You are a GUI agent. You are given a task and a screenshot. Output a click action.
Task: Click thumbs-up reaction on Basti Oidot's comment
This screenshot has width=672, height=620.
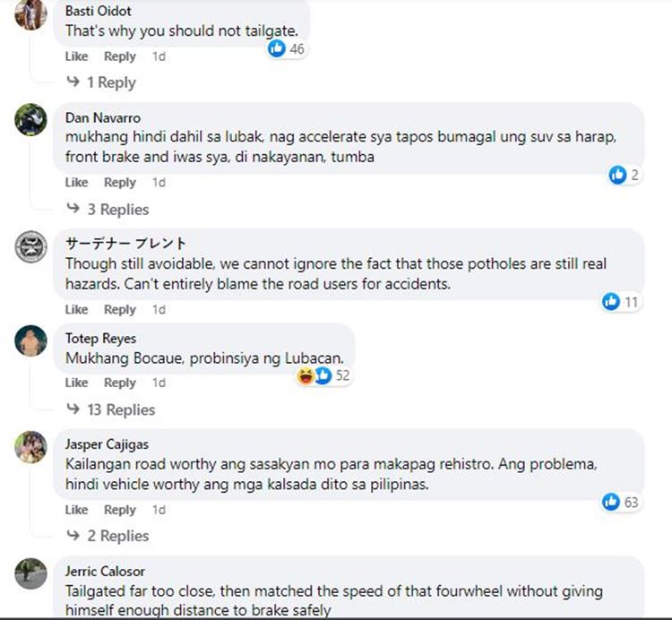(277, 49)
